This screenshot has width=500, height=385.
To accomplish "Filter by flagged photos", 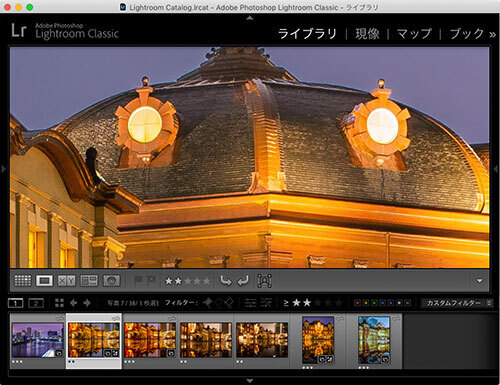I will [x=208, y=303].
